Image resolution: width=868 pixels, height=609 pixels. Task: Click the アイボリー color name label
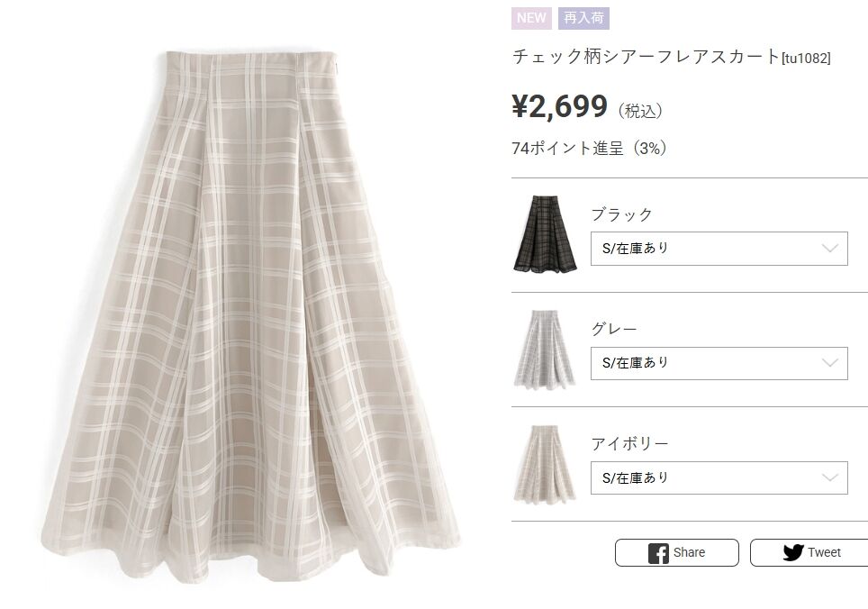[x=629, y=443]
